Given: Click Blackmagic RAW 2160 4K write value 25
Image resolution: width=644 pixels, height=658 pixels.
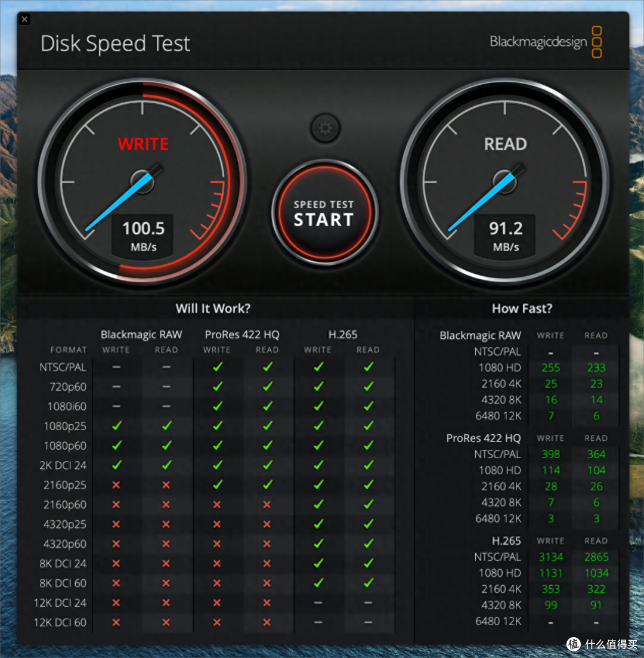Looking at the screenshot, I should pos(551,384).
